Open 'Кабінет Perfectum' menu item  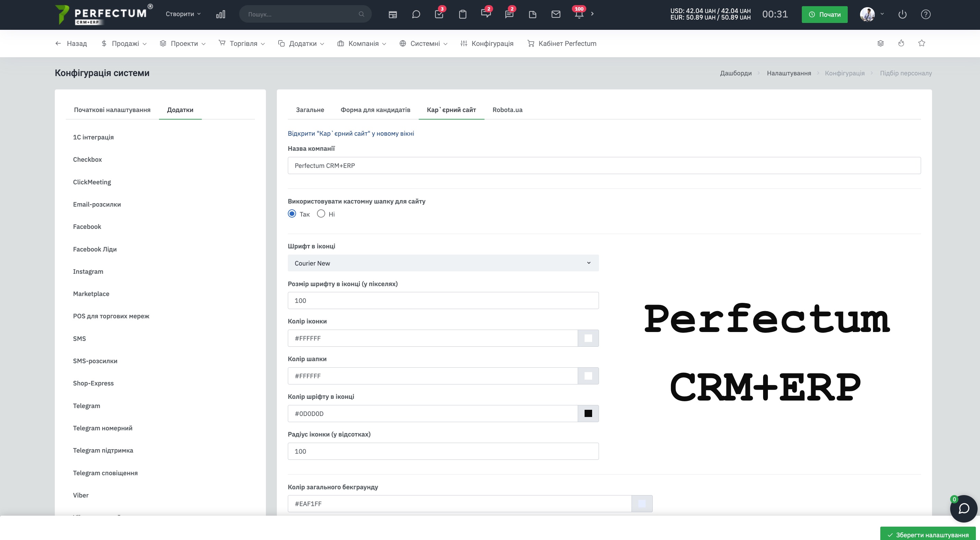562,44
